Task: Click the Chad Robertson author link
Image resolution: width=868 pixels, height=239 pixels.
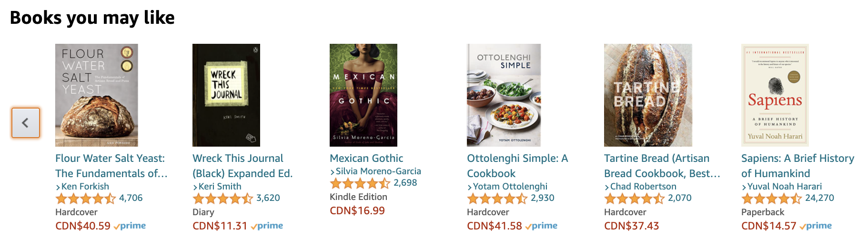Action: (643, 186)
